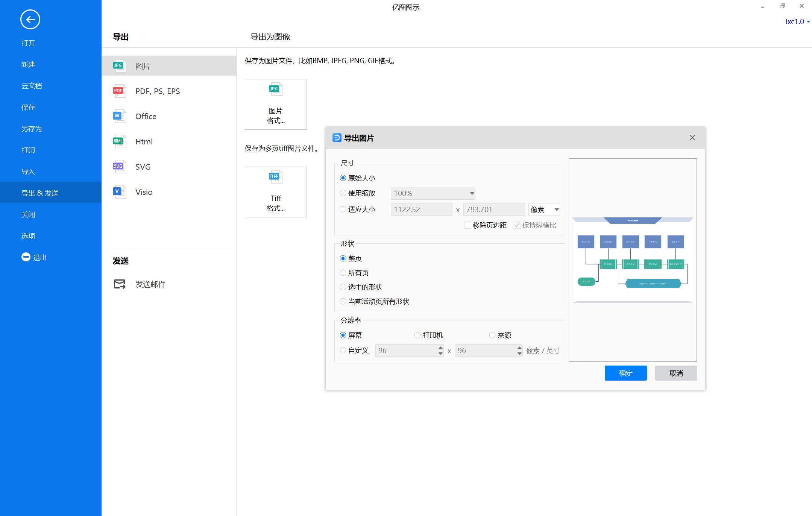Click the back arrow circle icon
Image resolution: width=812 pixels, height=516 pixels.
click(30, 20)
